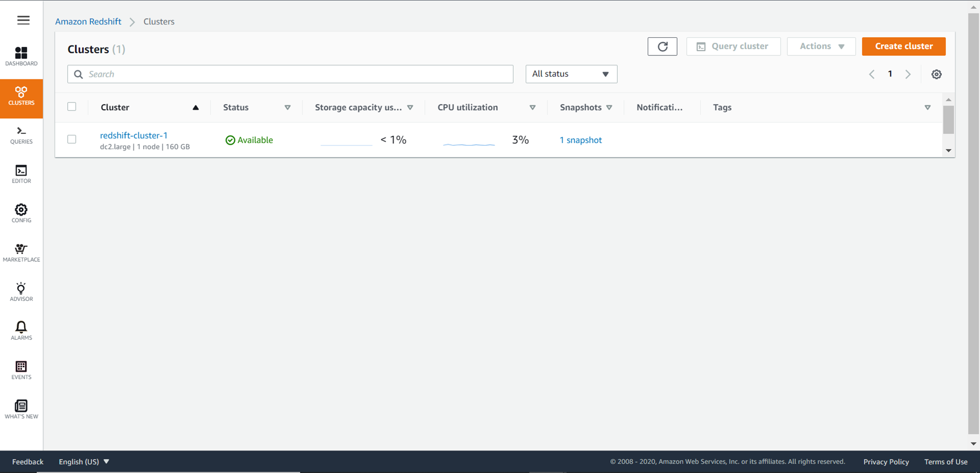The width and height of the screenshot is (980, 473).
Task: Open the query Editor sidebar icon
Action: point(21,174)
